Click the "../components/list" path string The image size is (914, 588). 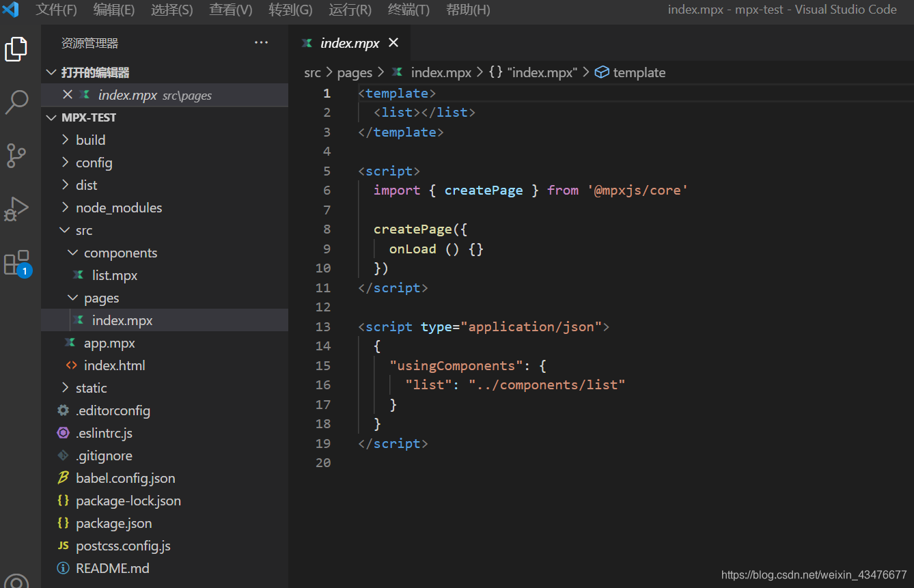tap(547, 384)
